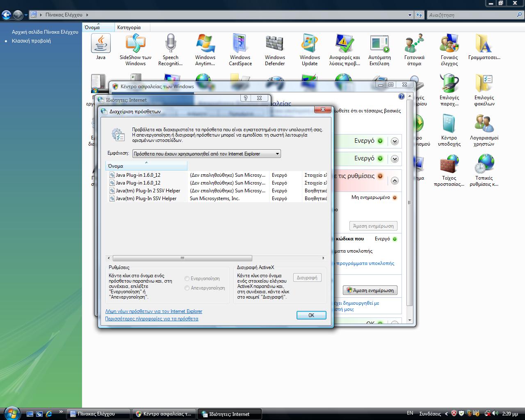The image size is (525, 420).
Task: Switch to Πίνακας Ελέγχου taskbar button
Action: coord(98,414)
